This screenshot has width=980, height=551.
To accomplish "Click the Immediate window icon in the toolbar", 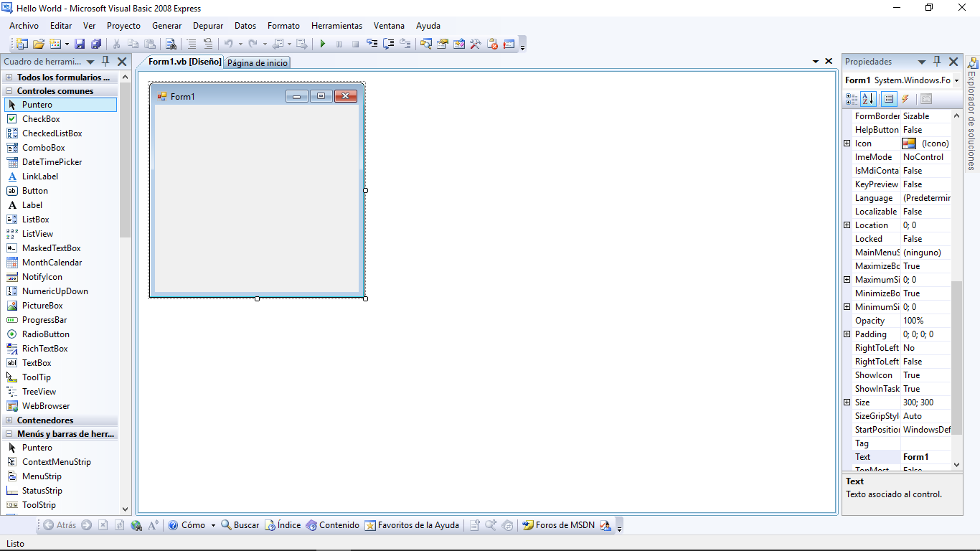I will coord(509,44).
